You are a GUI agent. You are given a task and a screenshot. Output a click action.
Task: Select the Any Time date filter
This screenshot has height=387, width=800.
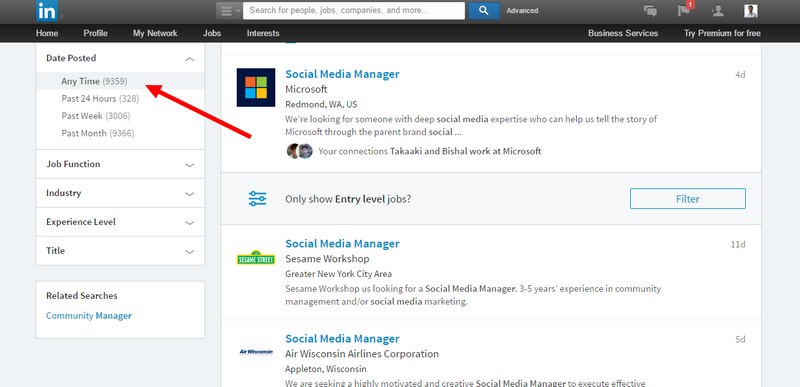point(120,81)
